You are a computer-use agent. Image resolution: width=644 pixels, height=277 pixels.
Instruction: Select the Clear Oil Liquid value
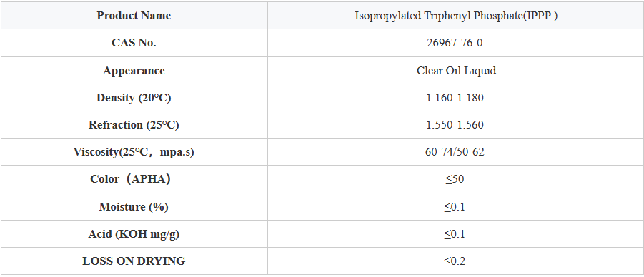point(456,70)
